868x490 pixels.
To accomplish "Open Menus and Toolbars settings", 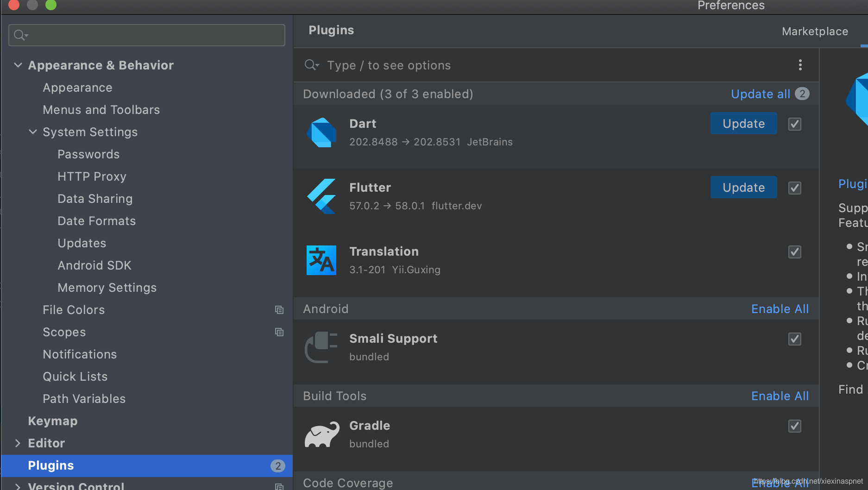I will click(x=101, y=110).
